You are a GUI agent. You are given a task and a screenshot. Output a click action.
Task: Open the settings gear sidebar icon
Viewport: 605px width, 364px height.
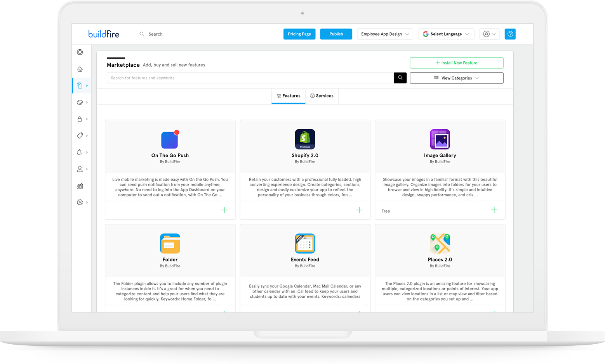click(x=80, y=202)
